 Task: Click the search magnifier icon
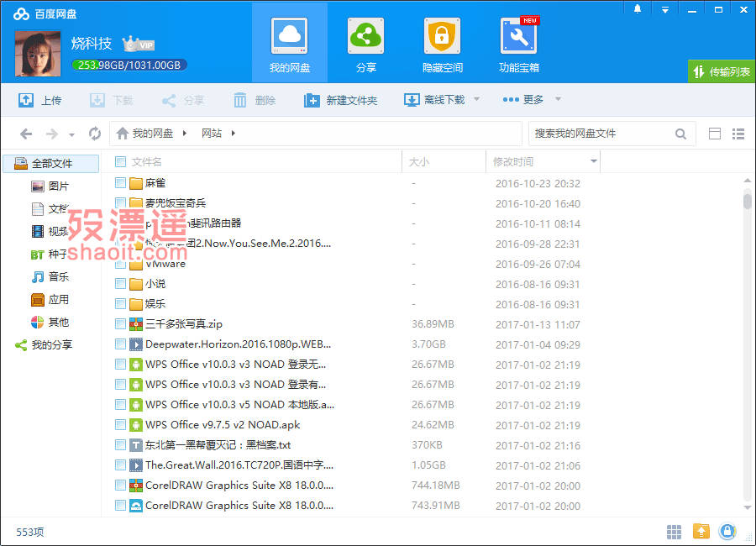680,134
